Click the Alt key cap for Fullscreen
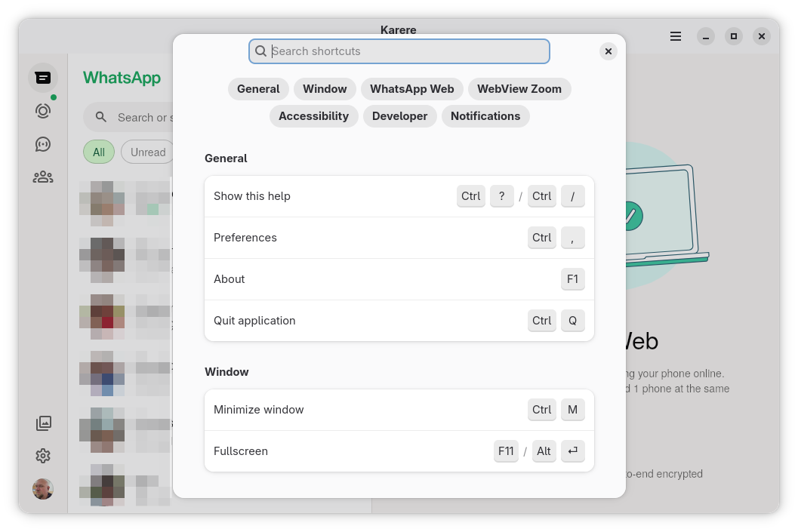 (544, 451)
